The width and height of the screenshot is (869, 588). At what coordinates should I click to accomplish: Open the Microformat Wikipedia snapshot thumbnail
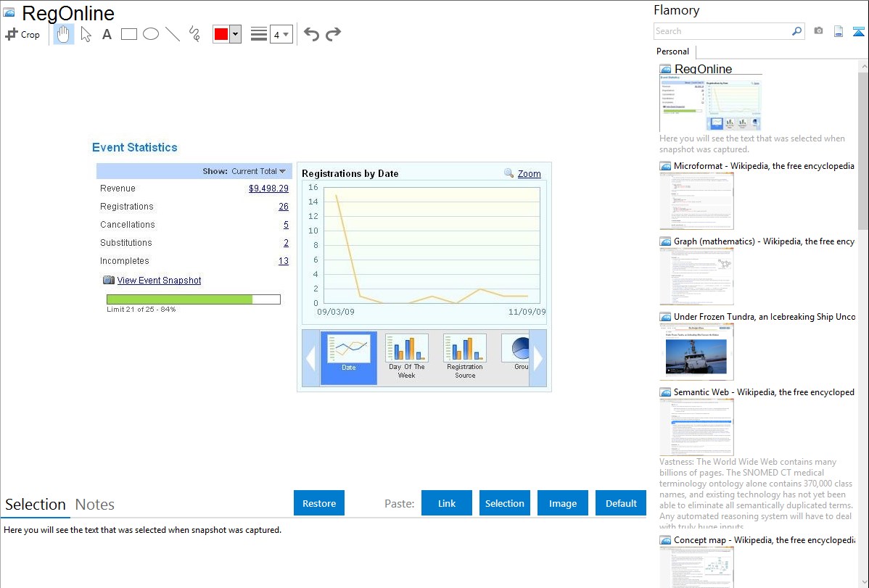pyautogui.click(x=696, y=201)
